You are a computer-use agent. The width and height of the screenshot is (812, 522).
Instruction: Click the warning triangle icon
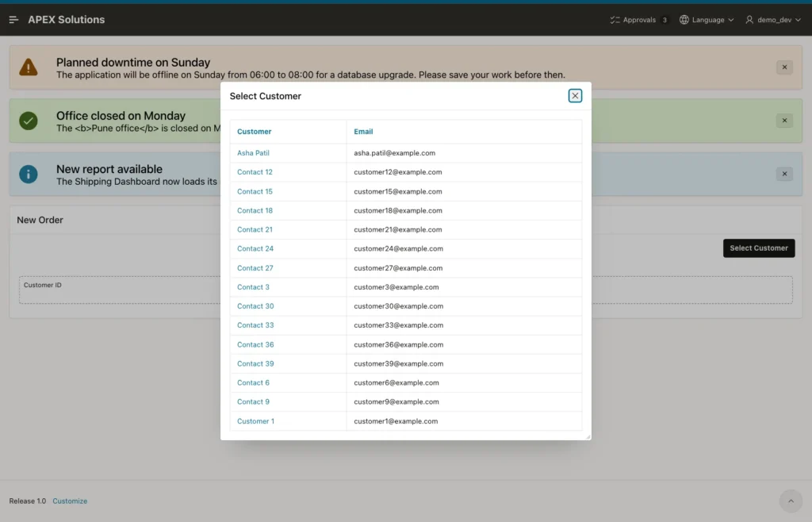point(29,67)
